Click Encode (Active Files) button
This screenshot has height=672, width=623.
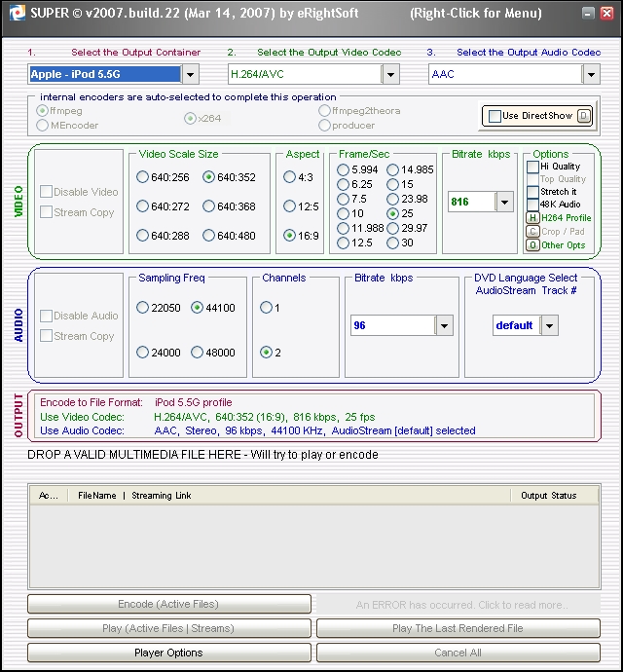tap(168, 604)
